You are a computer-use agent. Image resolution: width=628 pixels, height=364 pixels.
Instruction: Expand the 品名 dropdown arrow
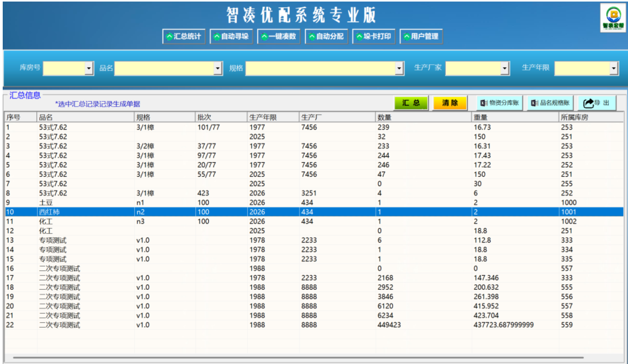tap(218, 68)
